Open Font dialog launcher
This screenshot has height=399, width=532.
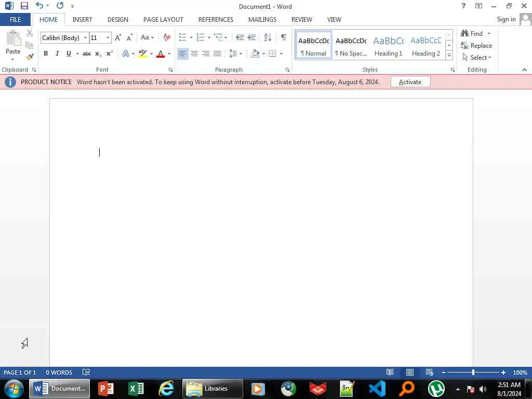pos(170,70)
